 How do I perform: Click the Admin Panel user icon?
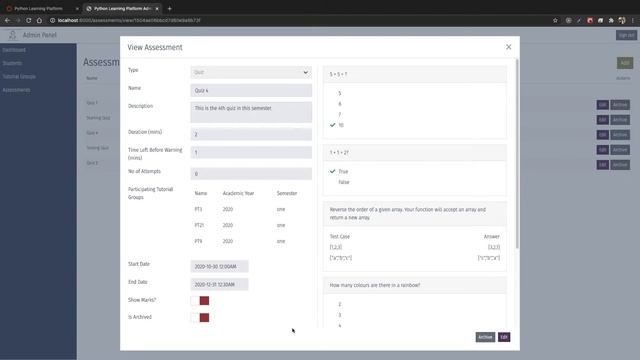tap(13, 35)
